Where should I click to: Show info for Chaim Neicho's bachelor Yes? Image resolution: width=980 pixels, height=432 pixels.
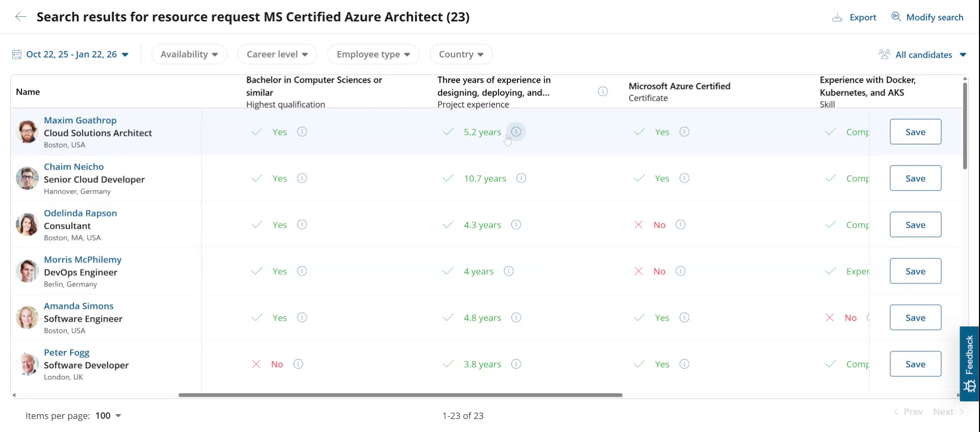pos(302,178)
